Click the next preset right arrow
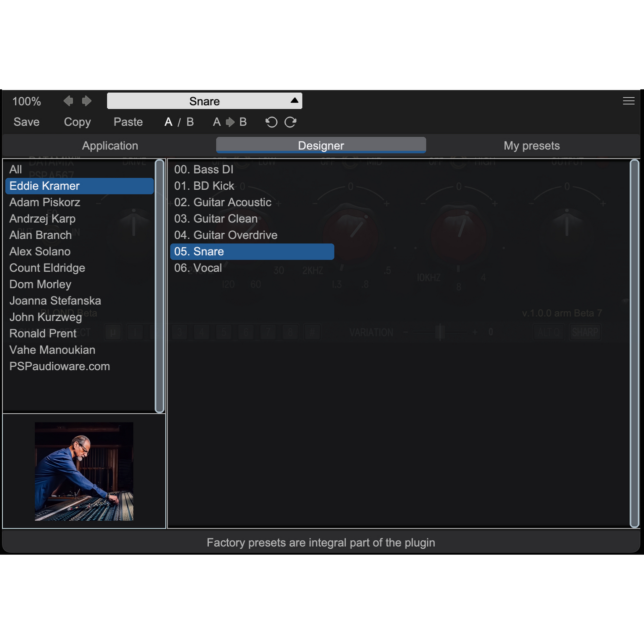Image resolution: width=644 pixels, height=644 pixels. [x=87, y=101]
